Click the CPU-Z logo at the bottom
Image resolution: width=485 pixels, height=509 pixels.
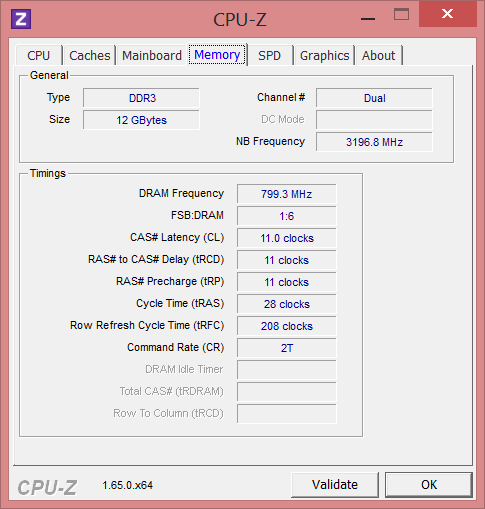click(47, 488)
